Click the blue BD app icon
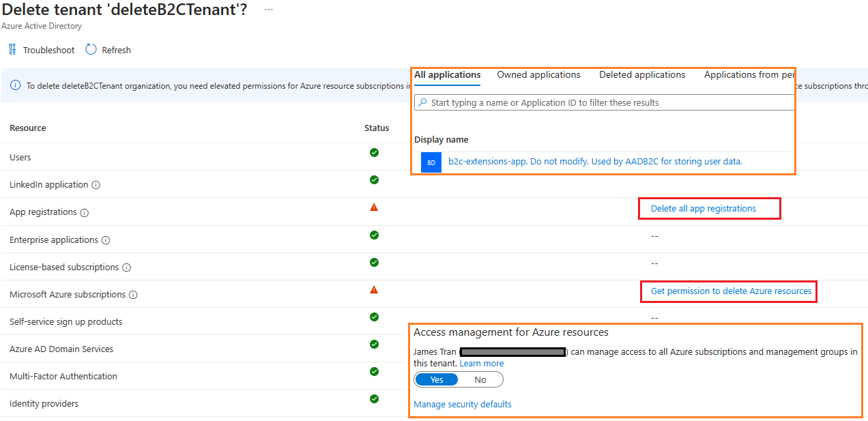The height and width of the screenshot is (421, 868). (431, 162)
